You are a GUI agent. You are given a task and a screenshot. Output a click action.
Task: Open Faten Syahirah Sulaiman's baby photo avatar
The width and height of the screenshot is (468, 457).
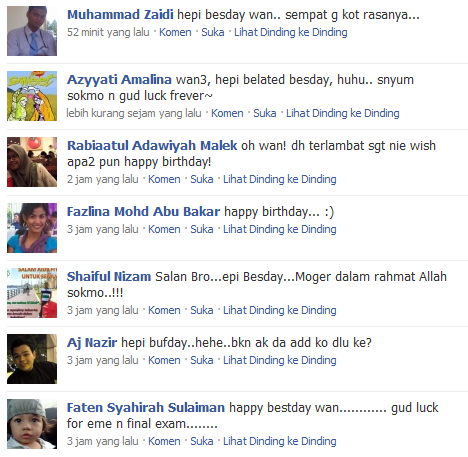coord(32,424)
